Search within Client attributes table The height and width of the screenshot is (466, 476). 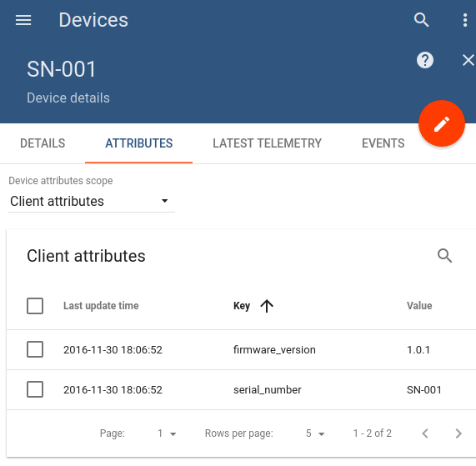click(444, 256)
